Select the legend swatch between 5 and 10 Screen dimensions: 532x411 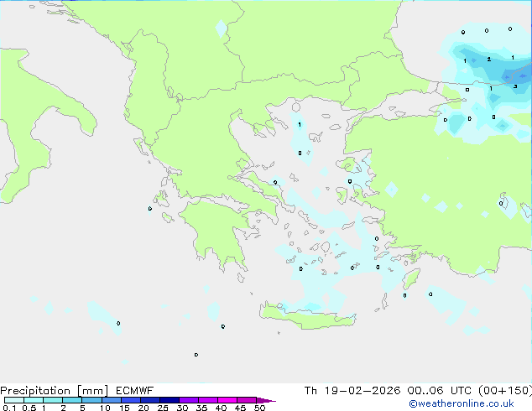[91, 400]
